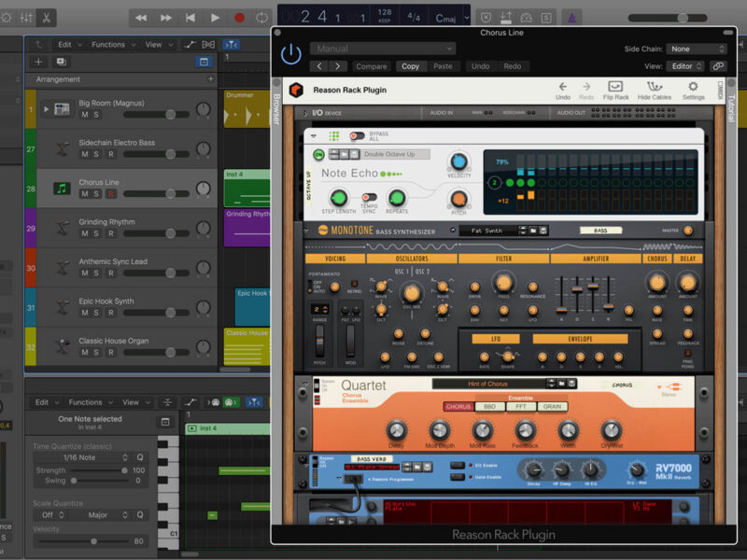Click the Compare button
This screenshot has width=747, height=560.
[372, 66]
